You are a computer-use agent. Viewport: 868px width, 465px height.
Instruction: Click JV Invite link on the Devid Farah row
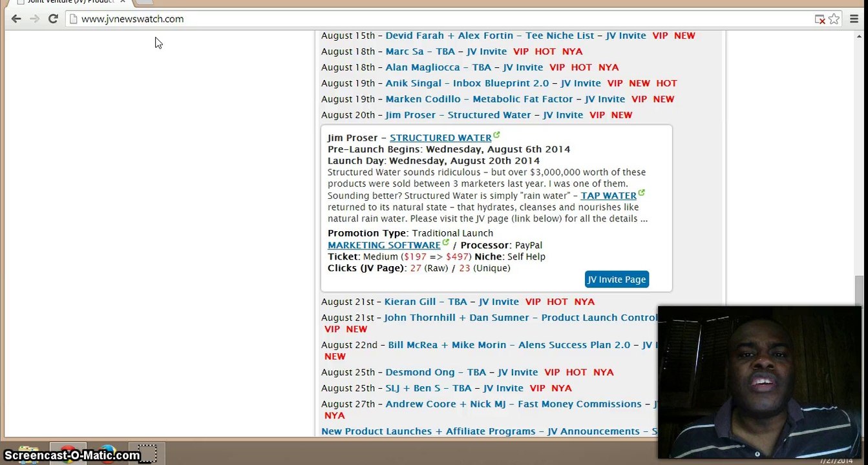pyautogui.click(x=624, y=36)
